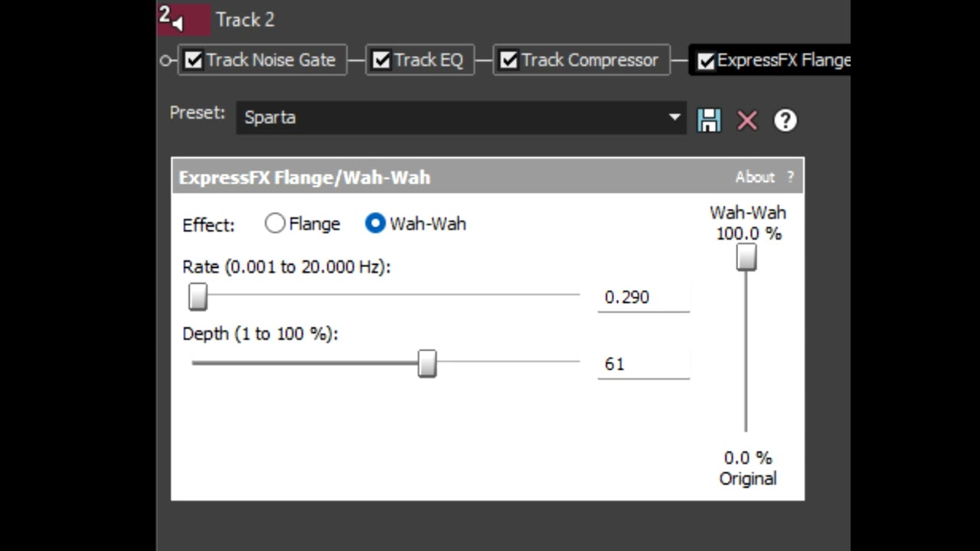The height and width of the screenshot is (551, 980).
Task: Click the small question mark beside About
Action: [x=791, y=178]
